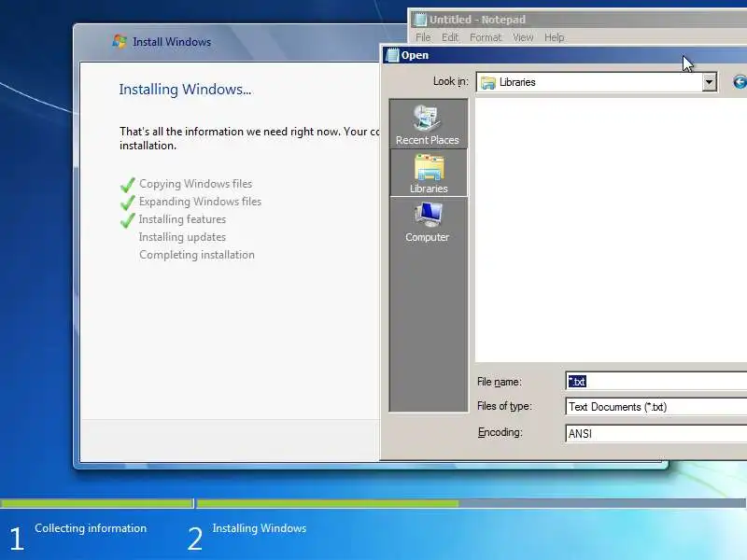Open the Computer location in the places bar
Viewport: 747px width, 560px height.
428,222
